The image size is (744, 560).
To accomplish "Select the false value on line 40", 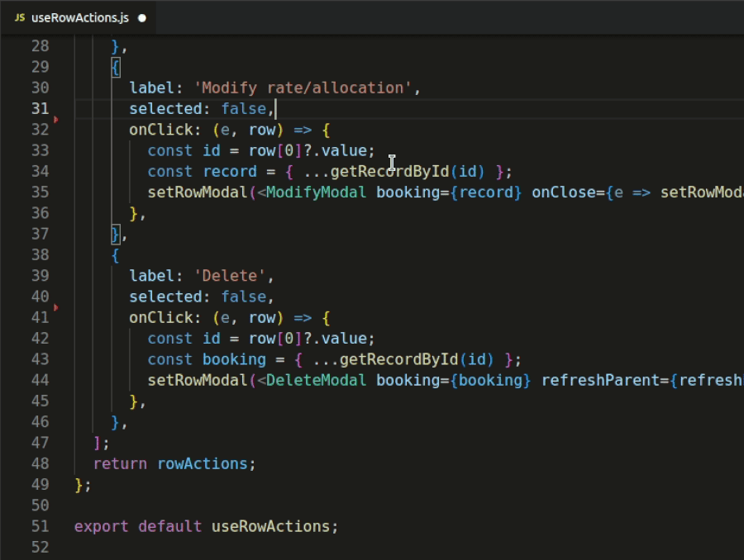I will coord(244,297).
